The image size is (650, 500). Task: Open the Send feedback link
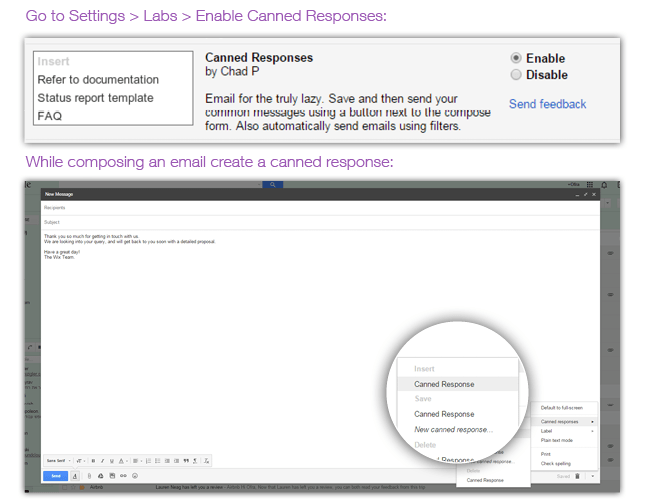pyautogui.click(x=547, y=104)
